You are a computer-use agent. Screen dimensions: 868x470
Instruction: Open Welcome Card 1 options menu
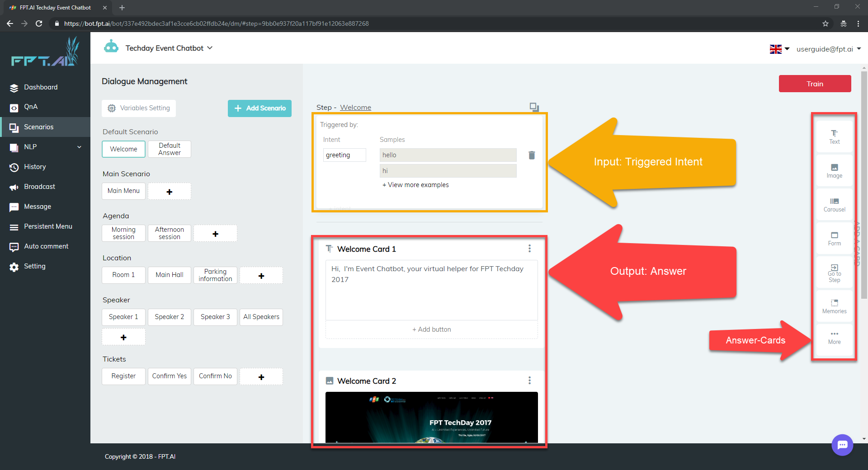tap(529, 249)
